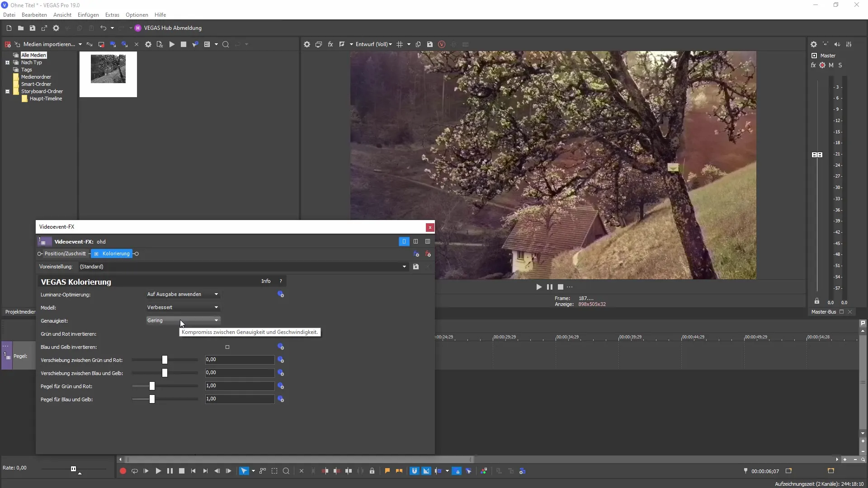Screen dimensions: 868x488
Task: Open video output FX icon in preview toolbar
Action: 330,44
